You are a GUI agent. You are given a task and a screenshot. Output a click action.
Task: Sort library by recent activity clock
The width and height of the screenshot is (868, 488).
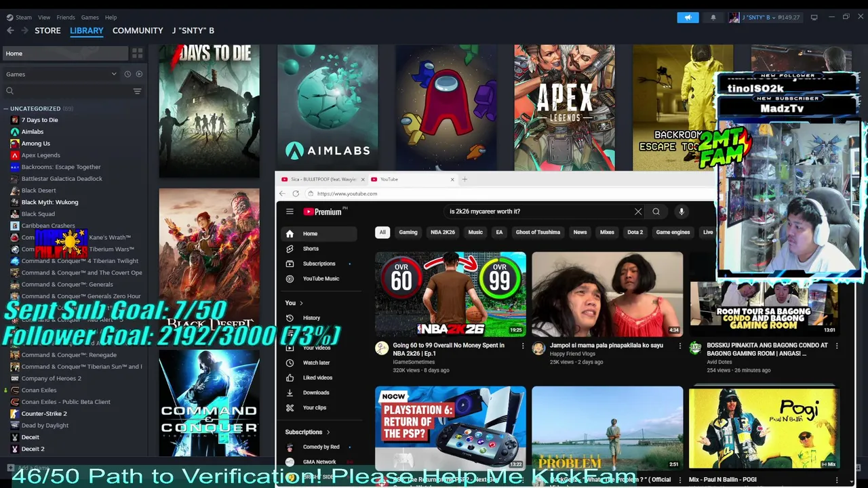[x=127, y=74]
